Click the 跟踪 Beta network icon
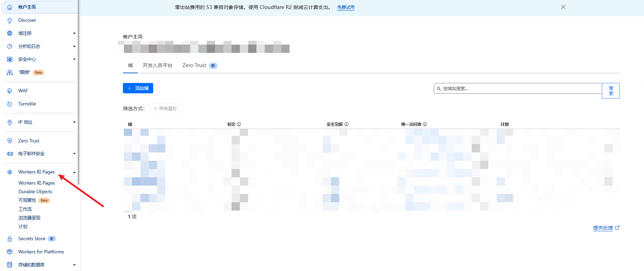 pyautogui.click(x=10, y=73)
